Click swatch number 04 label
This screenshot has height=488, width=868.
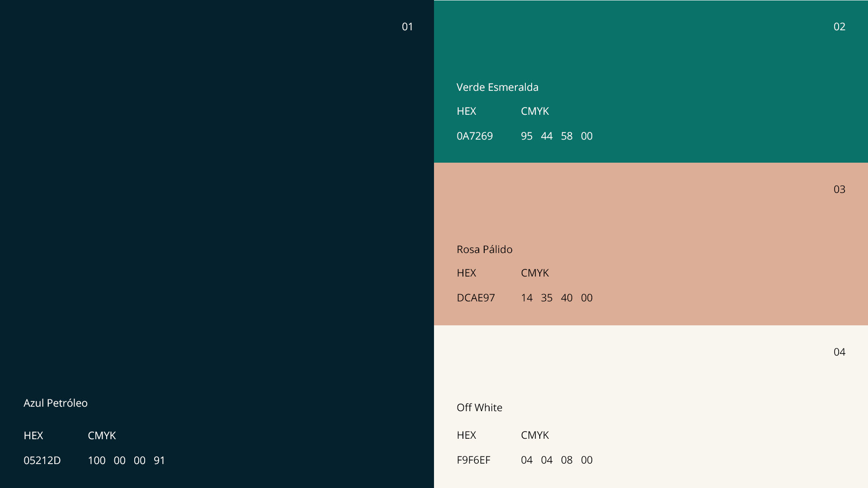tap(839, 352)
